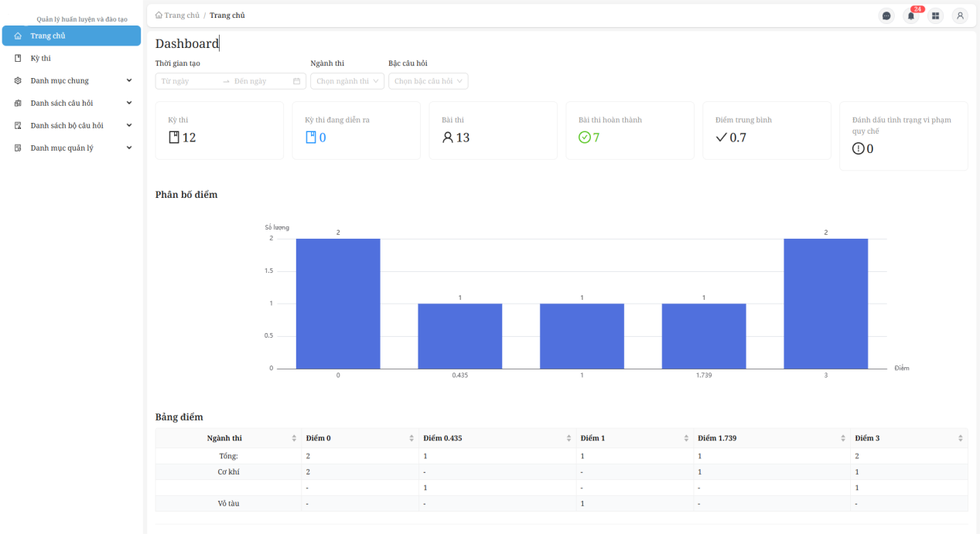Click the Từ ngày start date field

coord(188,81)
